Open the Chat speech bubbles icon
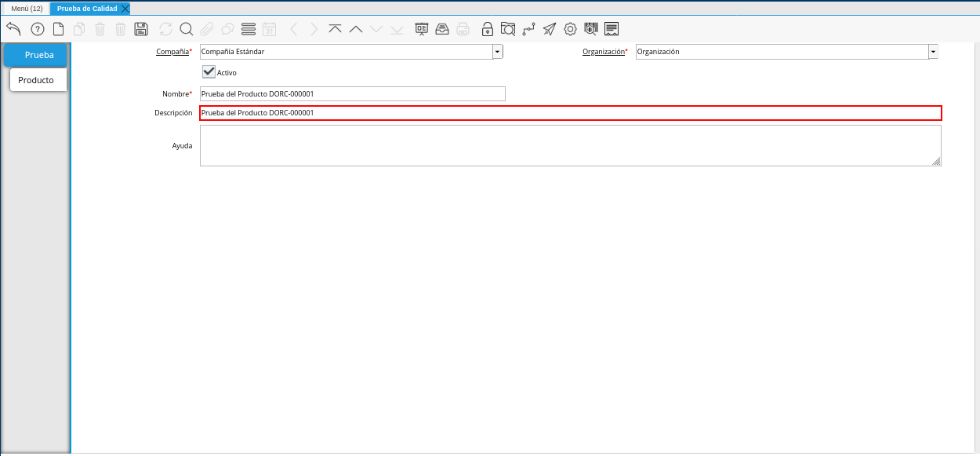The height and width of the screenshot is (456, 980). [x=227, y=29]
